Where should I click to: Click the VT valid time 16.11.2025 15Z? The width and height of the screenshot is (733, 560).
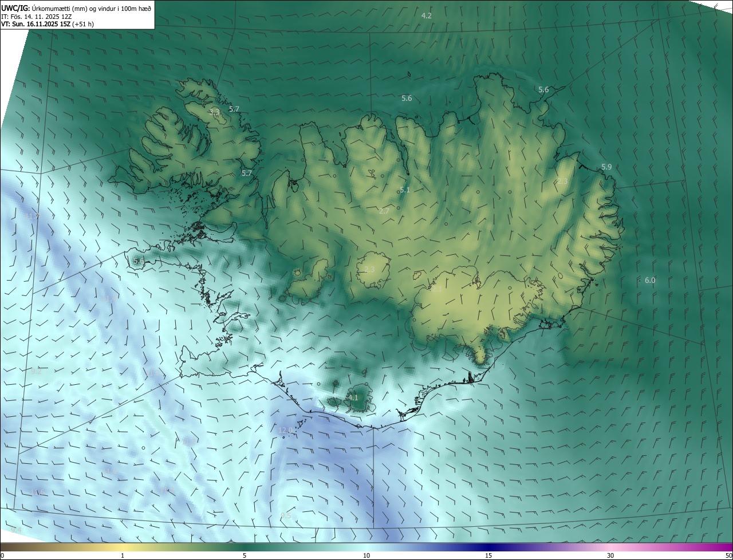(47, 24)
